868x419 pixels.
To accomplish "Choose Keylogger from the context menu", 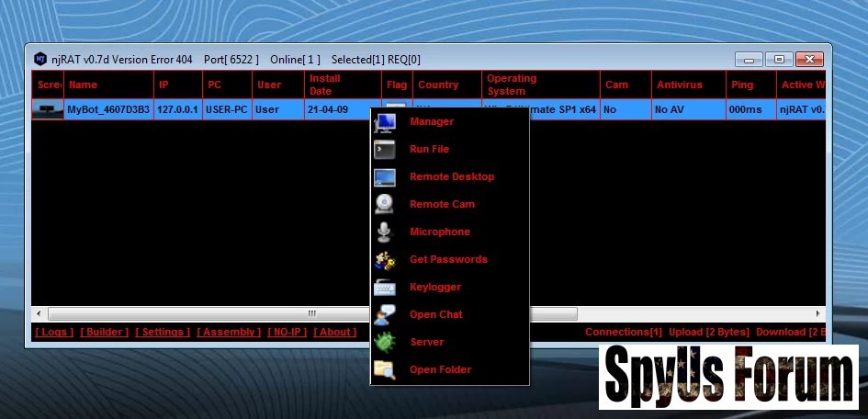I will (x=435, y=287).
